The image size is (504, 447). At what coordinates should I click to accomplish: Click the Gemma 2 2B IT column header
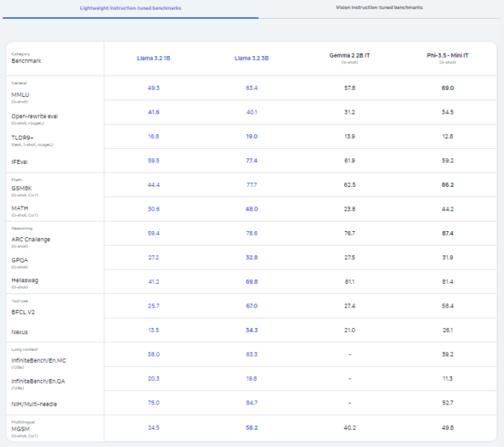(350, 55)
